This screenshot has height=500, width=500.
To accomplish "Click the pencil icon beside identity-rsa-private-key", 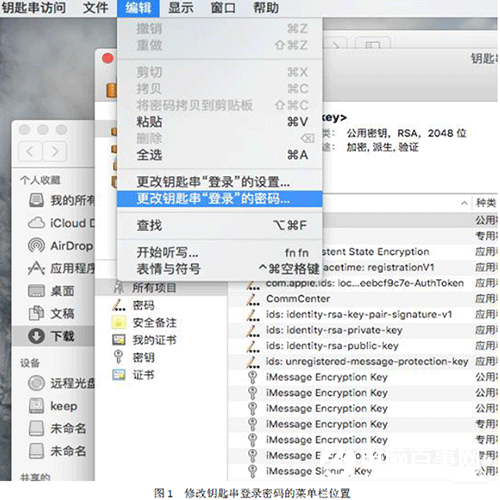I will 253,331.
